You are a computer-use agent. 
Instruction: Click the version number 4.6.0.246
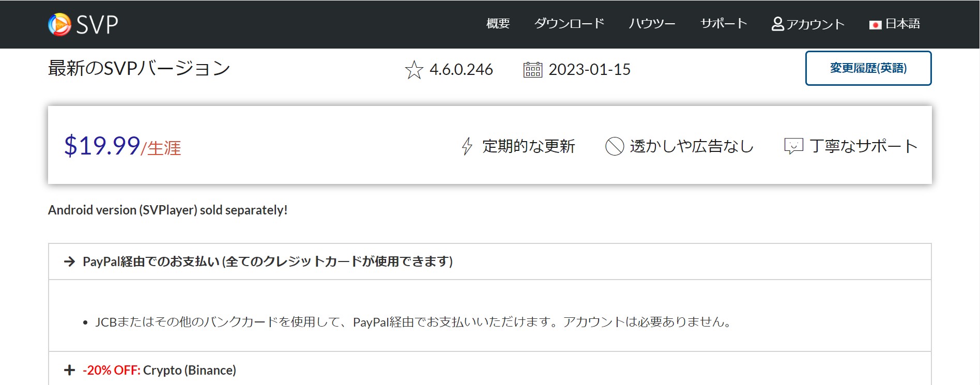point(461,70)
